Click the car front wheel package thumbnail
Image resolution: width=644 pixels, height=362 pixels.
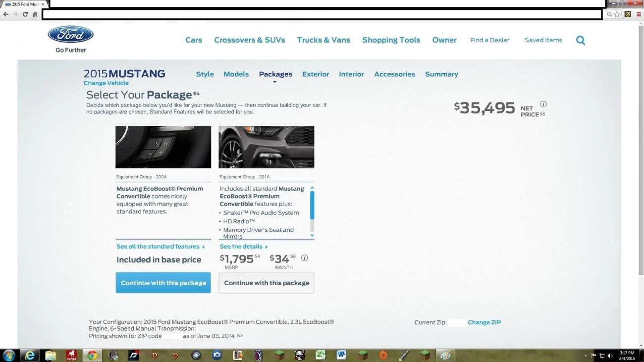267,147
